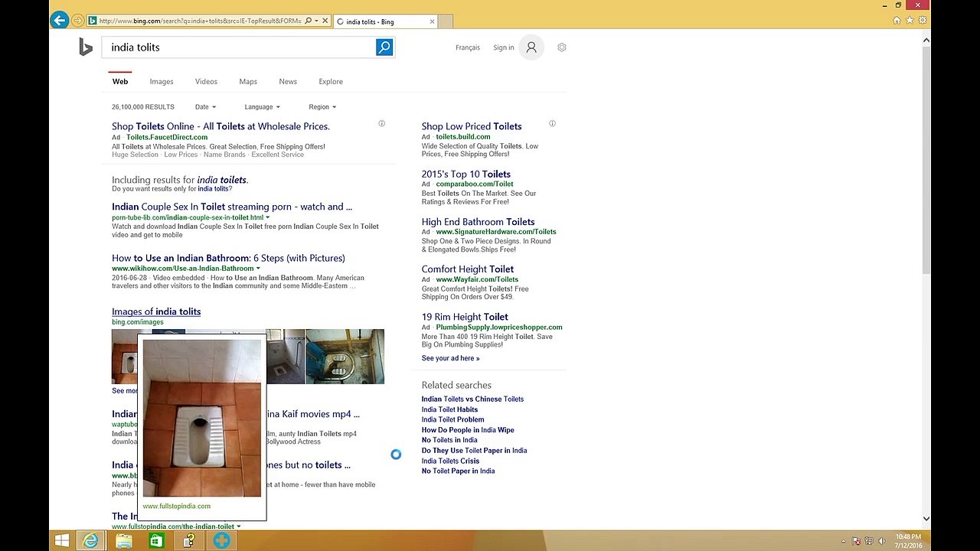This screenshot has width=980, height=551.
Task: Open the green spreadsheet app on the taskbar
Action: click(x=156, y=541)
